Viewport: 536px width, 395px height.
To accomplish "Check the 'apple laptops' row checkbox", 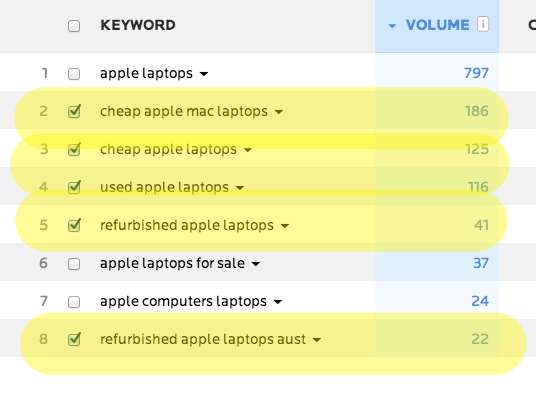I will [x=74, y=74].
